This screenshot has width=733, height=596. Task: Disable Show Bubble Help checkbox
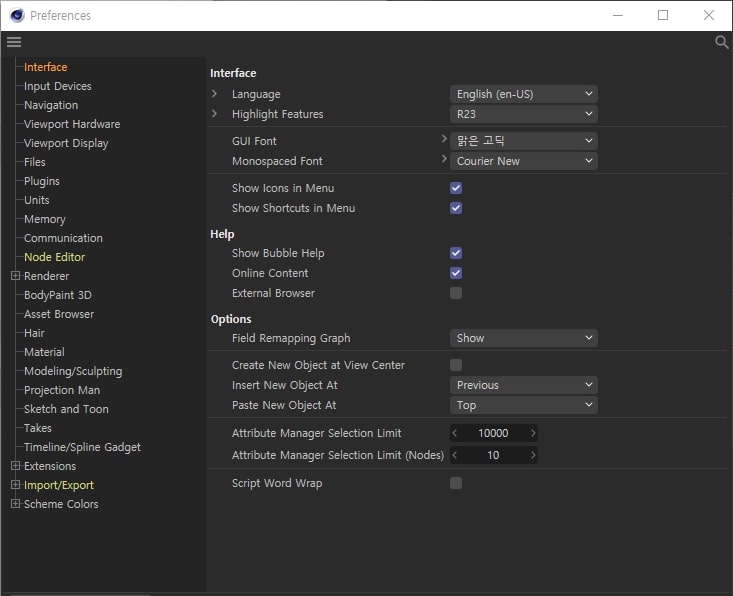pyautogui.click(x=456, y=253)
